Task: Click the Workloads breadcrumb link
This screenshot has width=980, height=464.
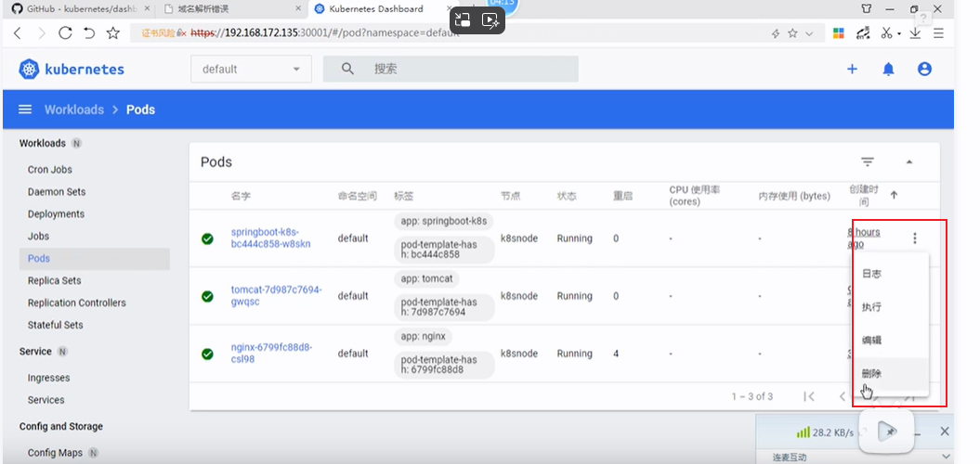Action: (73, 110)
